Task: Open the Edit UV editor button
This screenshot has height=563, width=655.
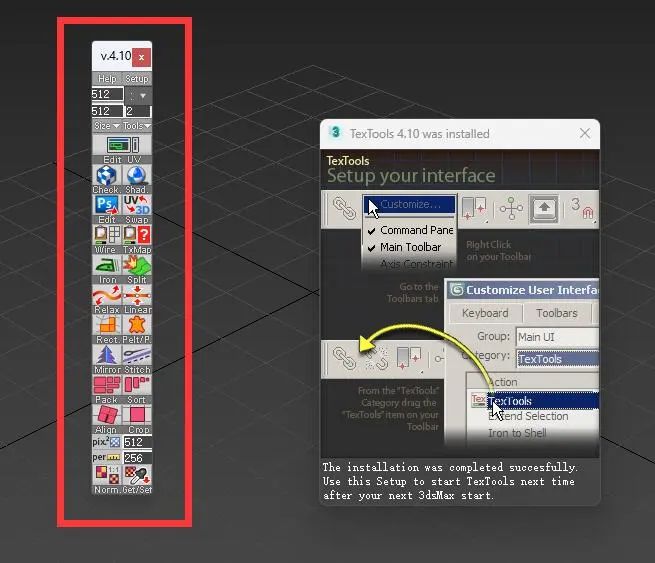Action: click(122, 145)
